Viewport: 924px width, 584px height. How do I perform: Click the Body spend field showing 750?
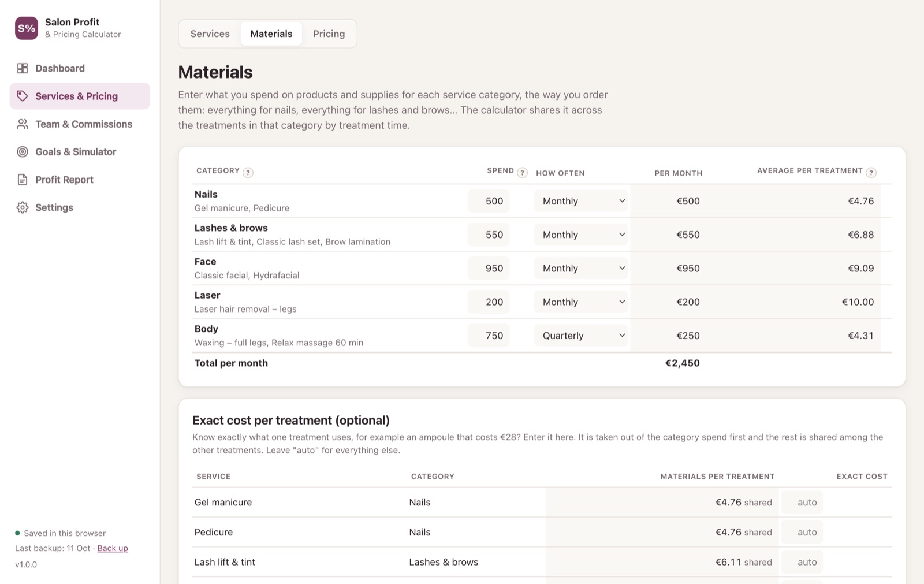tap(489, 335)
